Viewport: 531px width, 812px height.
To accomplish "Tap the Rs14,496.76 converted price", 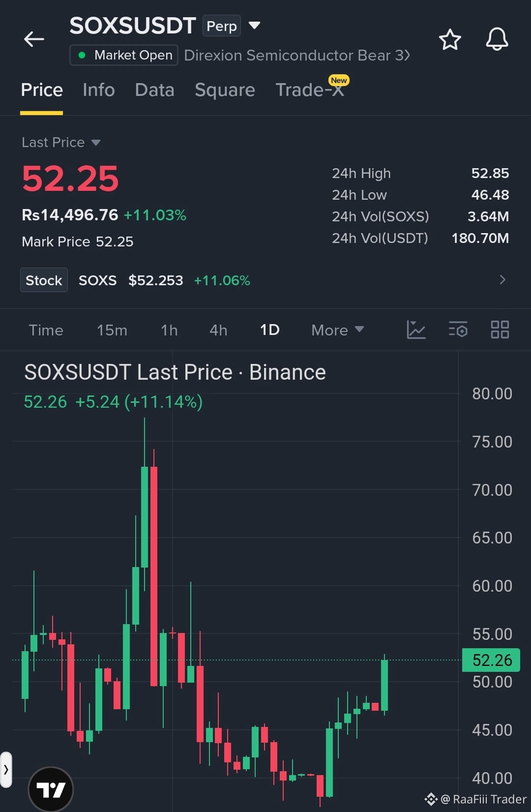I will pos(70,215).
